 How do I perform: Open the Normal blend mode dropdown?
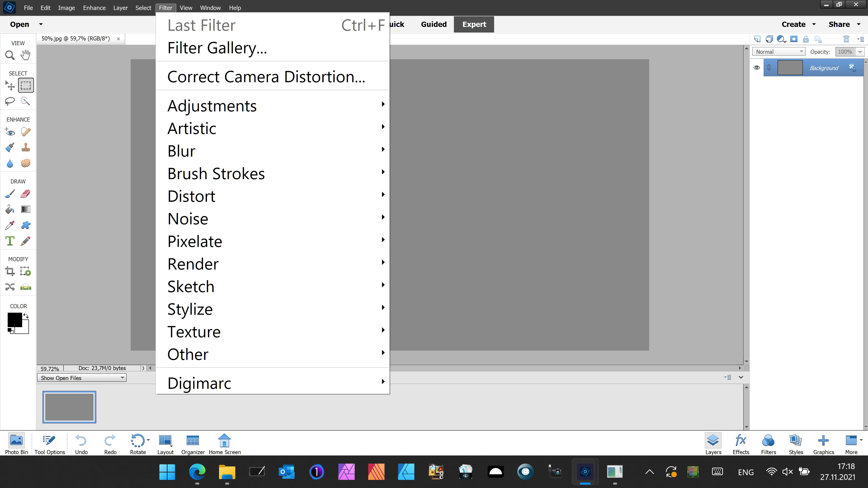(779, 52)
